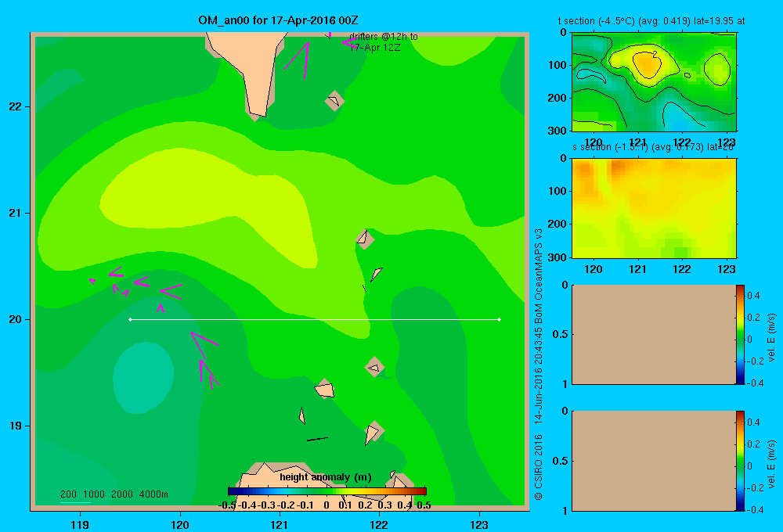Click 'vel. E (m/s)' label of the third panel
Screen dimensions: 783x532
click(772, 337)
